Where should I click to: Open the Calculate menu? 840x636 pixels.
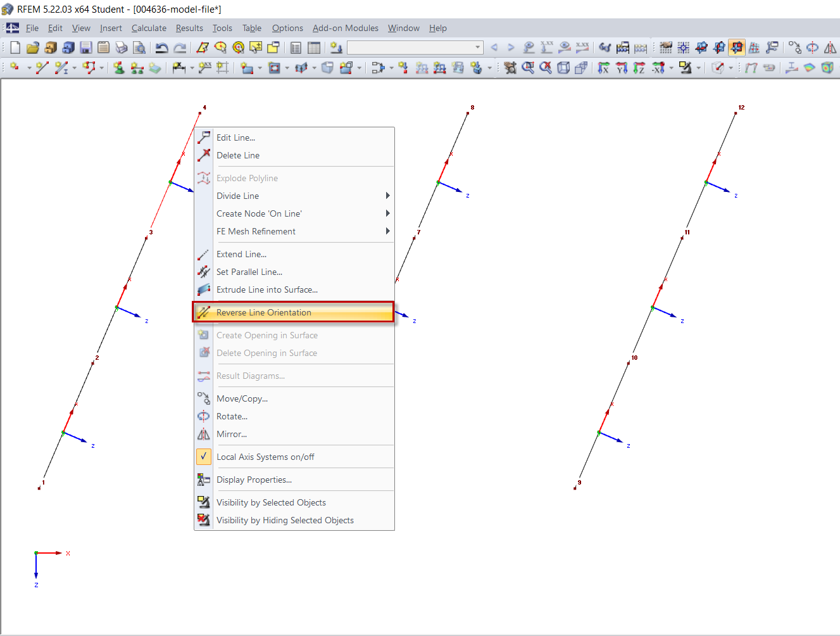149,28
